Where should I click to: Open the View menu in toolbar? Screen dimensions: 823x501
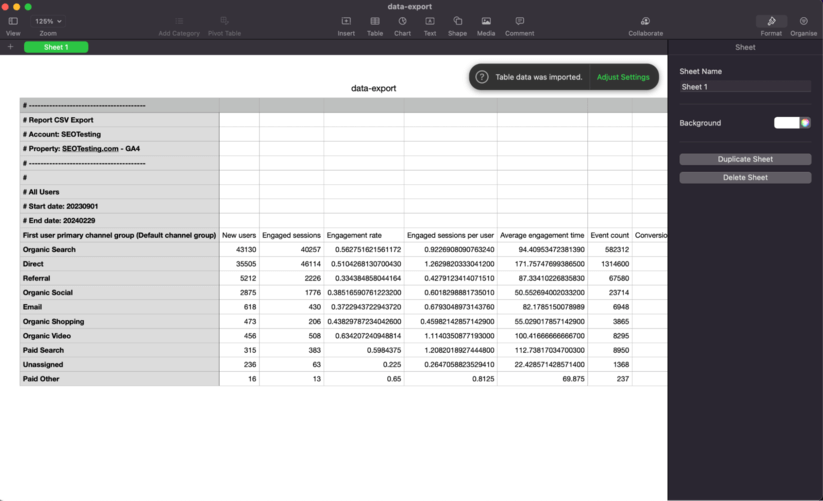coord(13,21)
